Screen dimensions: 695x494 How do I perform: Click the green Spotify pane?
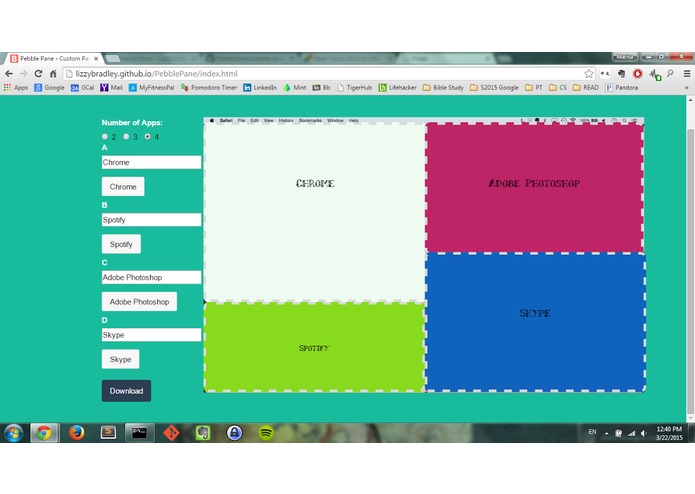pos(315,347)
